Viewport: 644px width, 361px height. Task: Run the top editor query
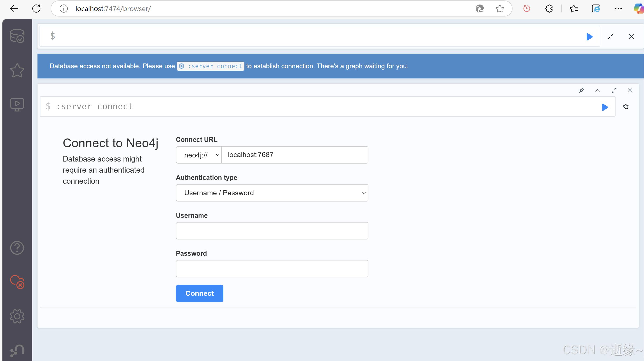(x=590, y=37)
